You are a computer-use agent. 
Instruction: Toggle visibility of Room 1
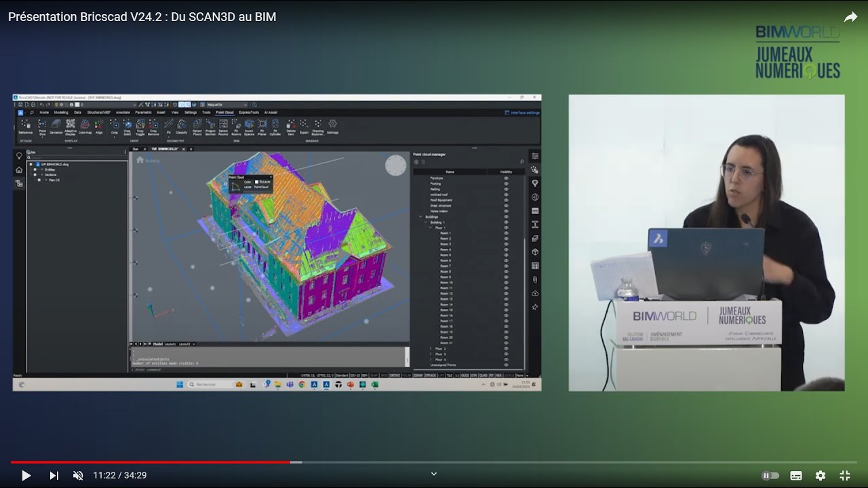coord(506,233)
